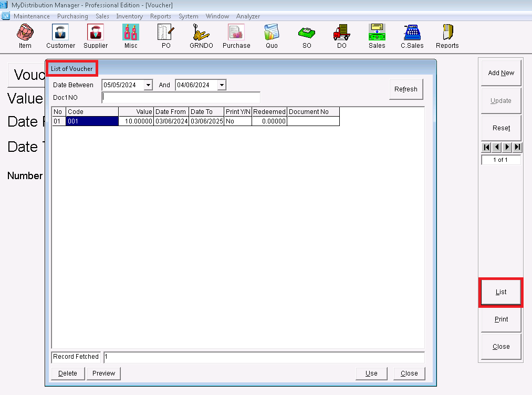
Task: Jump to the last record navigation arrow
Action: (x=518, y=147)
